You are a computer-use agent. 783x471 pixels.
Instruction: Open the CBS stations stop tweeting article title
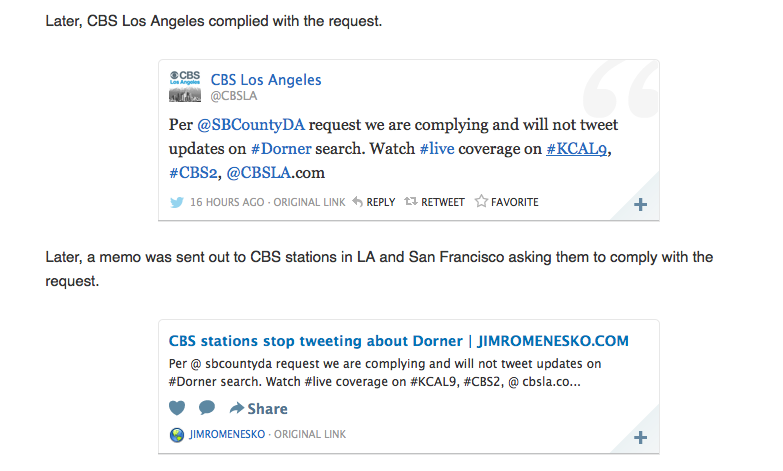[399, 341]
